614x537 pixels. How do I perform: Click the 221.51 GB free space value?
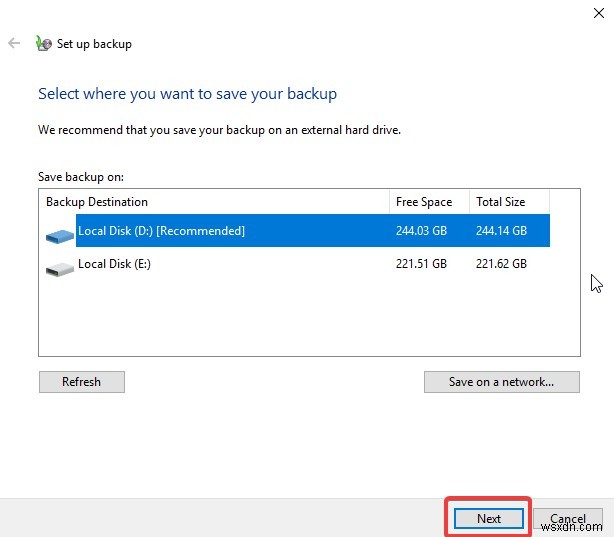(421, 264)
